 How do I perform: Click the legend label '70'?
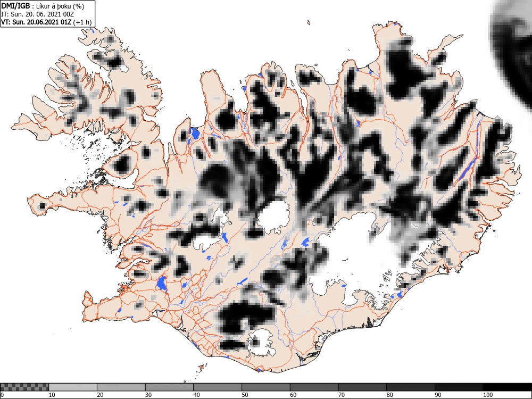point(341,395)
